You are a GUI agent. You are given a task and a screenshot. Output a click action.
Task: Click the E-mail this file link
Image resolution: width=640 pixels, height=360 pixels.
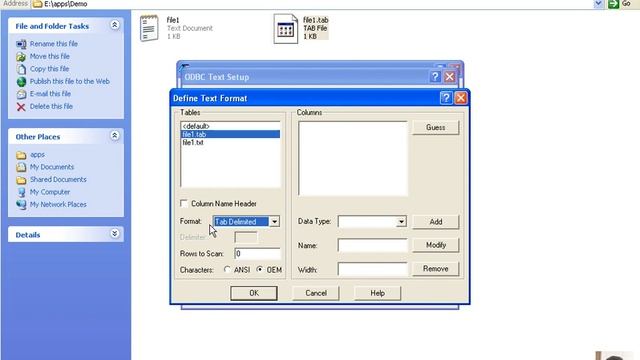(x=50, y=94)
